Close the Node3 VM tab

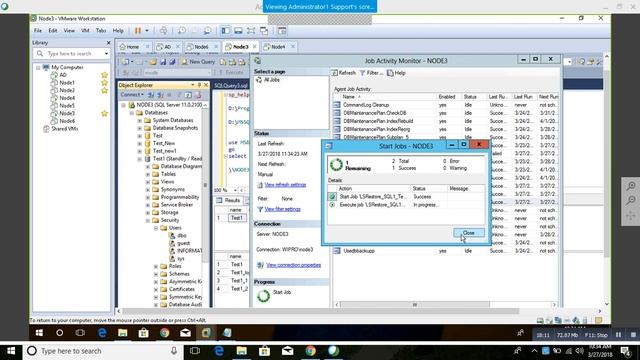(x=255, y=47)
